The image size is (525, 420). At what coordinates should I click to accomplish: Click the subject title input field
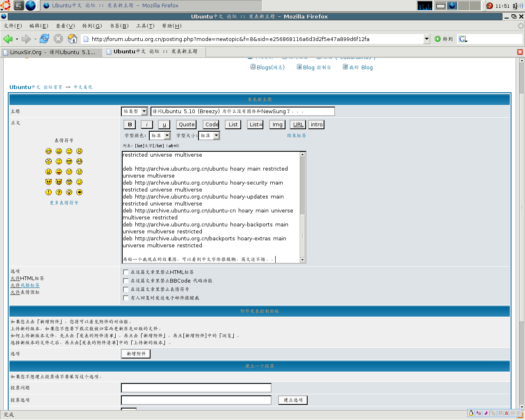tap(243, 112)
